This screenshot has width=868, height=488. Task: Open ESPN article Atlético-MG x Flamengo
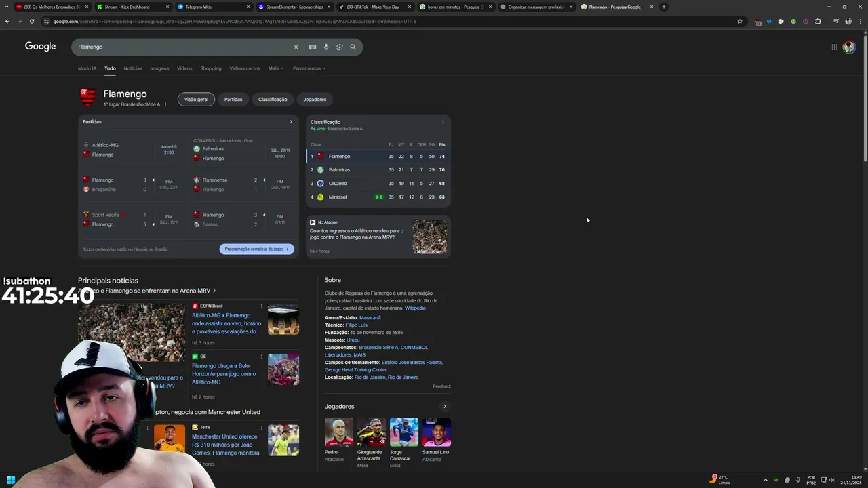coord(226,323)
